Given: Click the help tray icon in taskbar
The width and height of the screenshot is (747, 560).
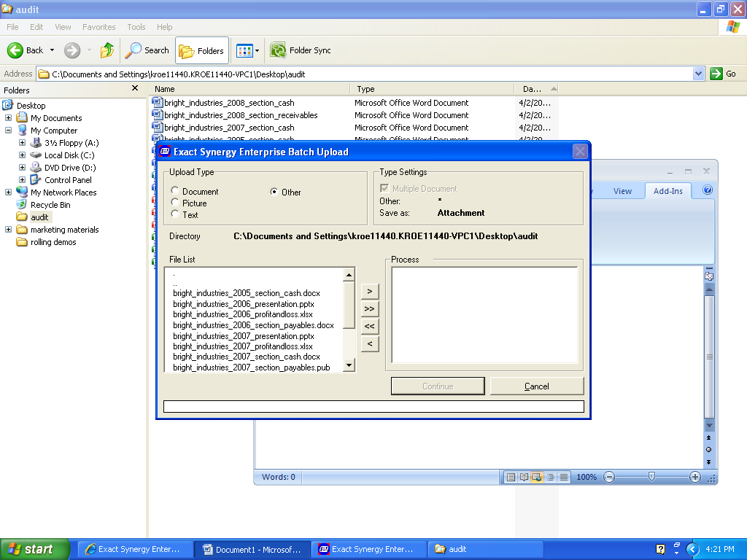Looking at the screenshot, I should (x=660, y=549).
